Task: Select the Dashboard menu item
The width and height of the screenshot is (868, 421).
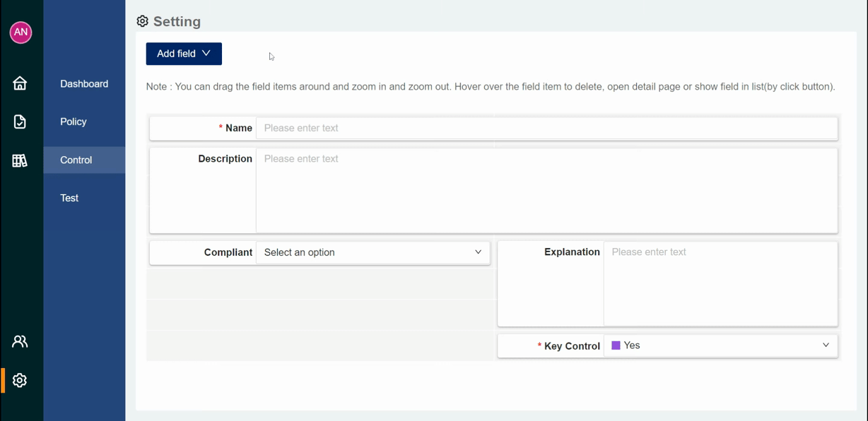Action: tap(84, 83)
